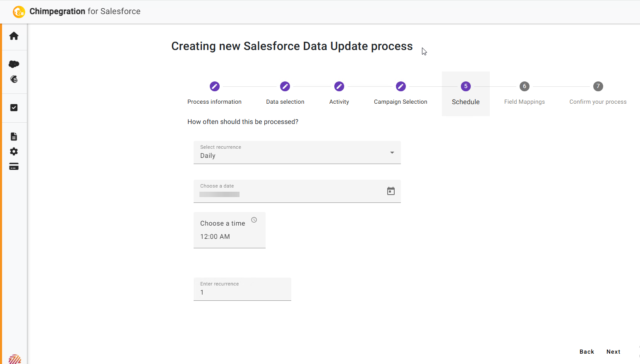Open the document file icon in sidebar
Screen dimensions: 640x364
(x=14, y=136)
